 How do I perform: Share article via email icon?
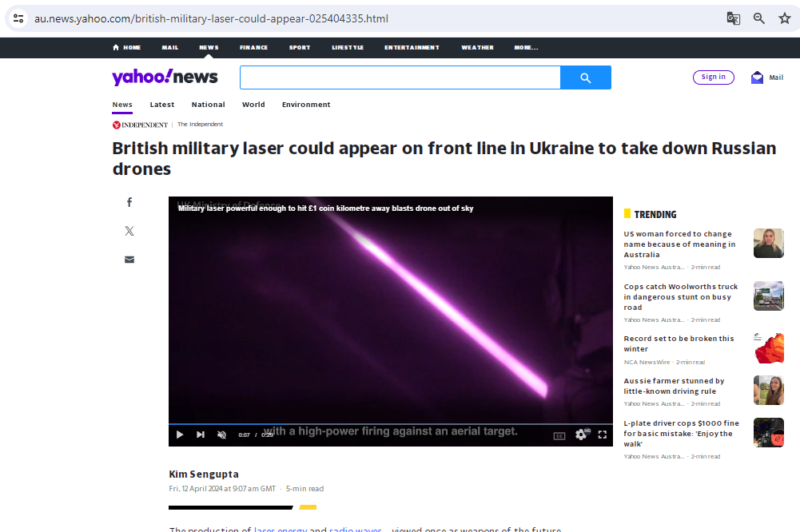[x=129, y=260]
